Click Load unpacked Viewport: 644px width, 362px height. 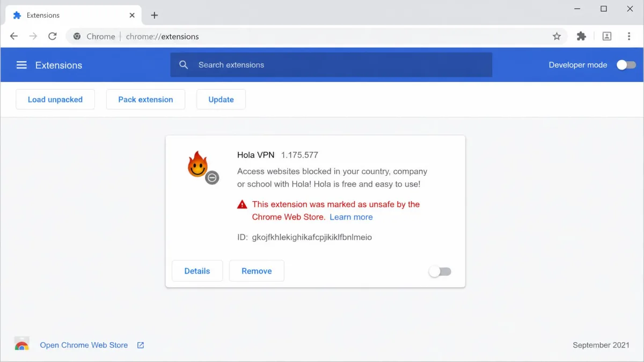tap(55, 99)
